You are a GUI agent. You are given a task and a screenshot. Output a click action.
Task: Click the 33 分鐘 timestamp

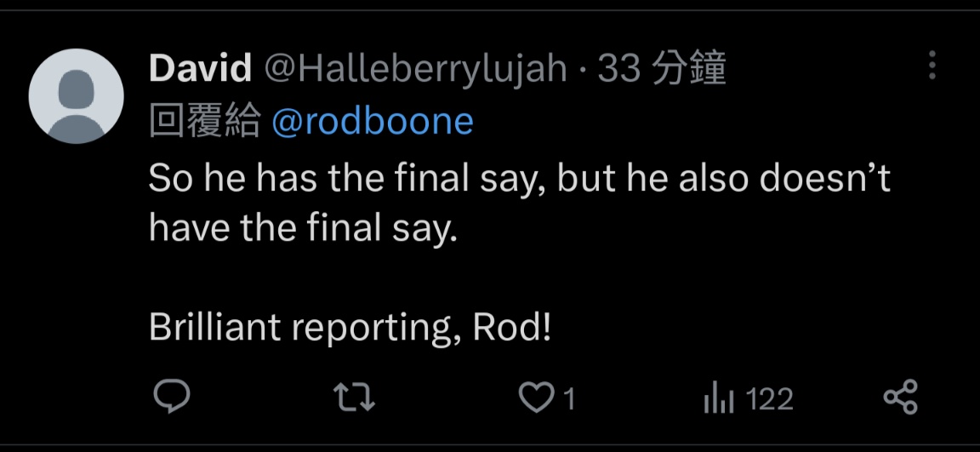coord(662,68)
